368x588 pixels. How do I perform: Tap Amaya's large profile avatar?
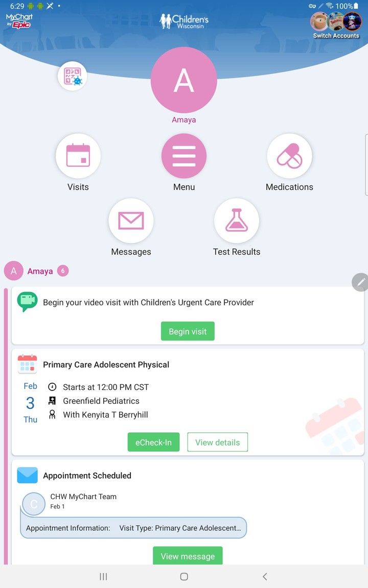[184, 80]
